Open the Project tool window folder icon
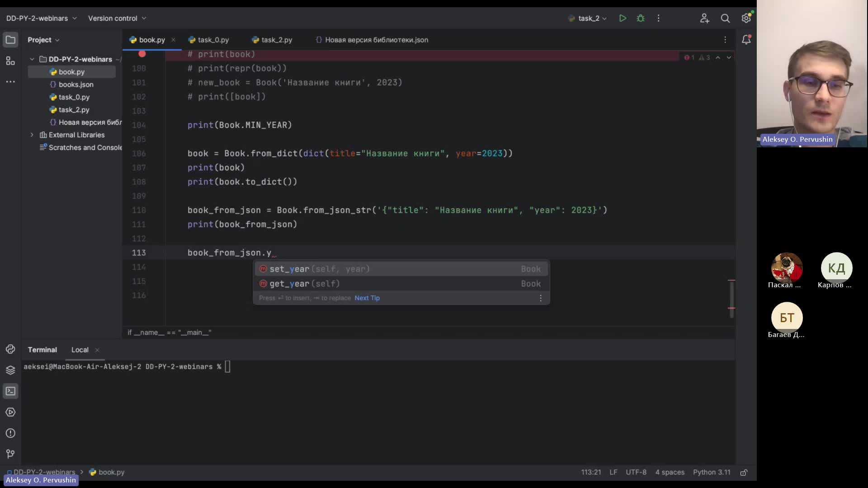 pyautogui.click(x=10, y=40)
